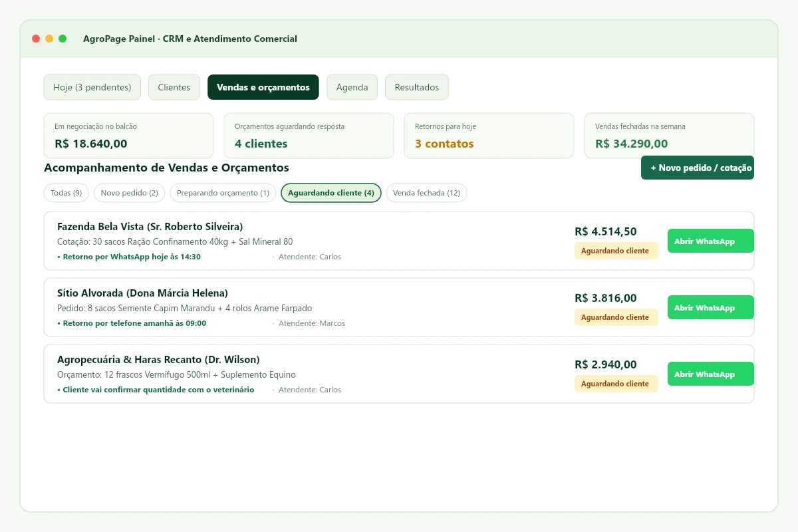This screenshot has width=798, height=532.
Task: Click the green maximize window button
Action: pyautogui.click(x=63, y=39)
